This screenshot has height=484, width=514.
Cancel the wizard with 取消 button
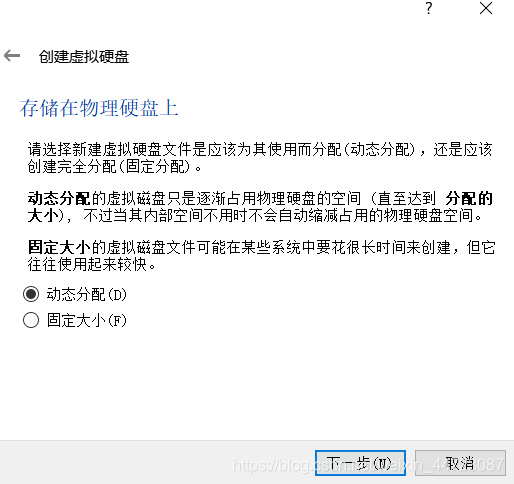460,463
